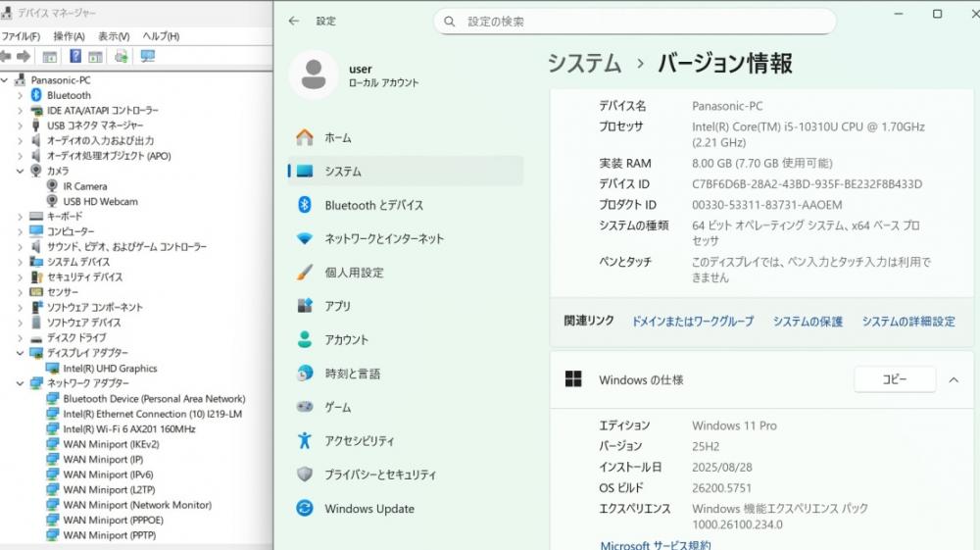Open the 操作(A) menu
Image resolution: width=980 pixels, height=550 pixels.
(69, 36)
